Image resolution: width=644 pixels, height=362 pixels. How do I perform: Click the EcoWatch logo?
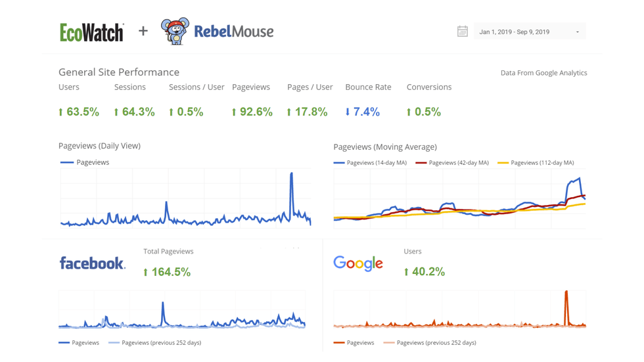click(x=91, y=32)
